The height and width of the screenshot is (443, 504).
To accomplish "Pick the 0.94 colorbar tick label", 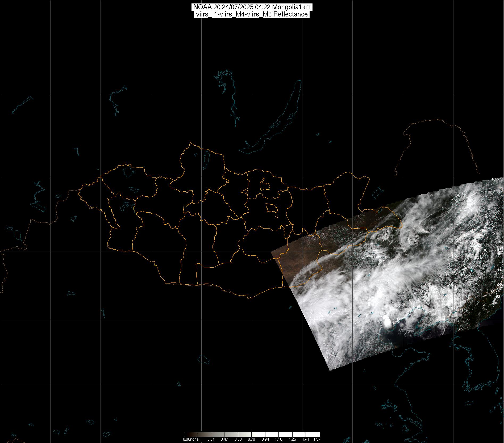I will coord(265,439).
